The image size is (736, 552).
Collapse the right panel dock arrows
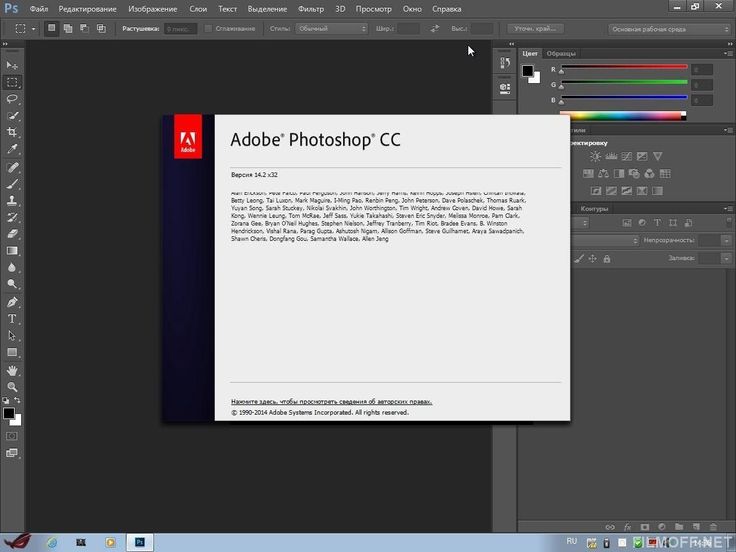click(x=730, y=44)
